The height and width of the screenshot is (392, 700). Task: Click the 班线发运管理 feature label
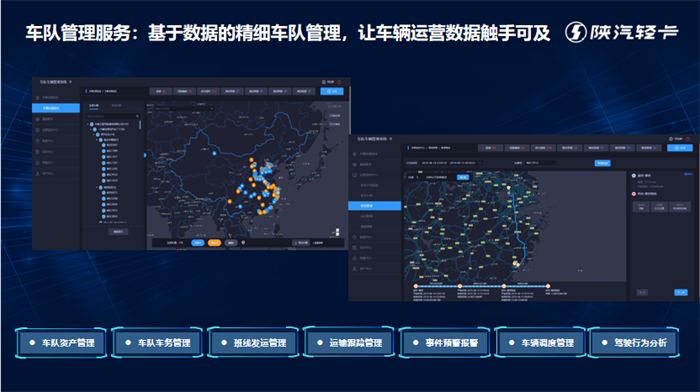tap(260, 343)
